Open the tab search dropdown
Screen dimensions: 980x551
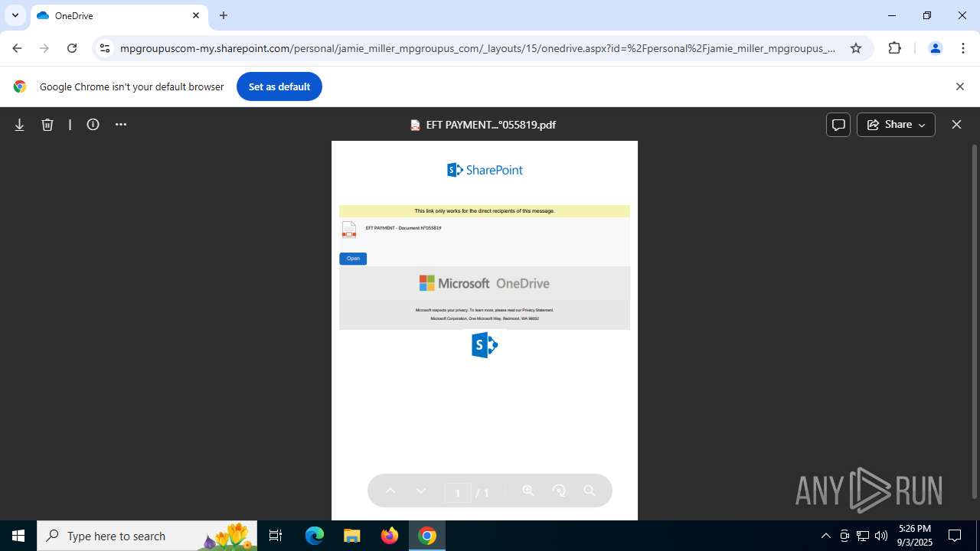[15, 15]
